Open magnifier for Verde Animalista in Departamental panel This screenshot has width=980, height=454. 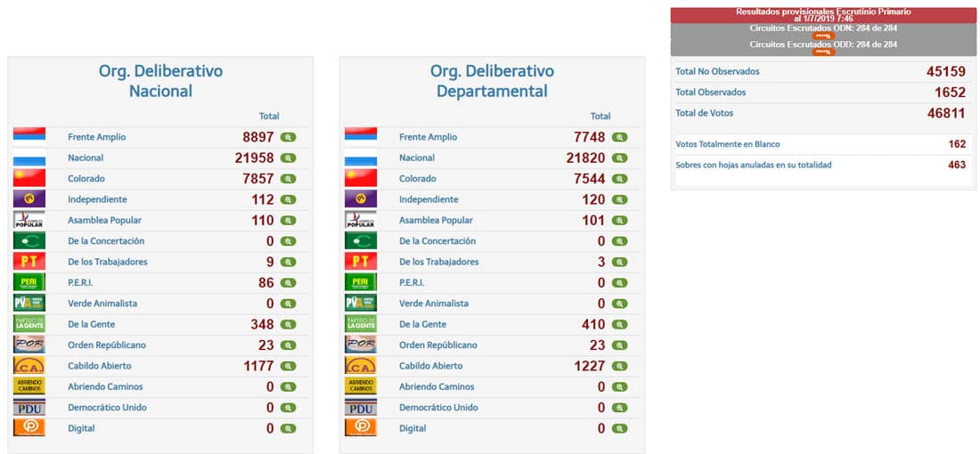(x=619, y=304)
